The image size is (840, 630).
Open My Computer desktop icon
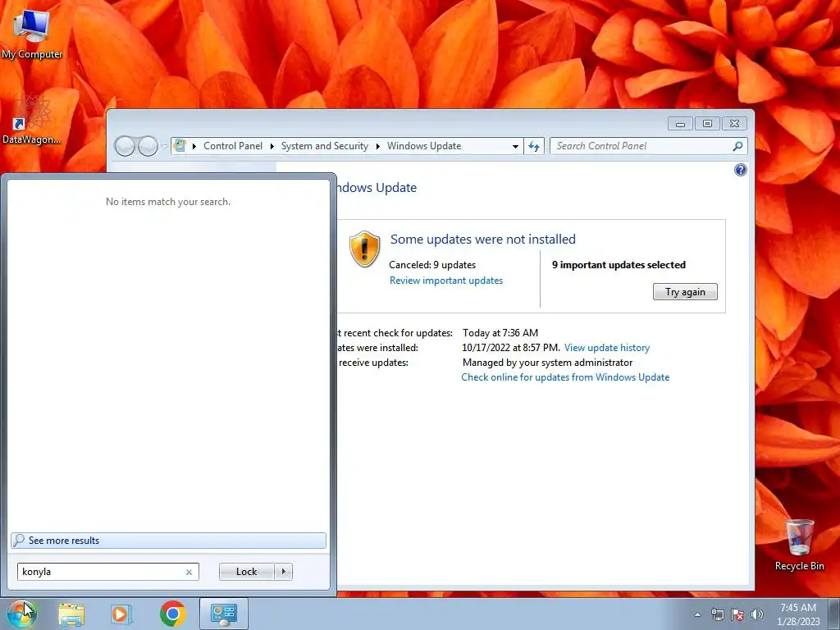(32, 34)
